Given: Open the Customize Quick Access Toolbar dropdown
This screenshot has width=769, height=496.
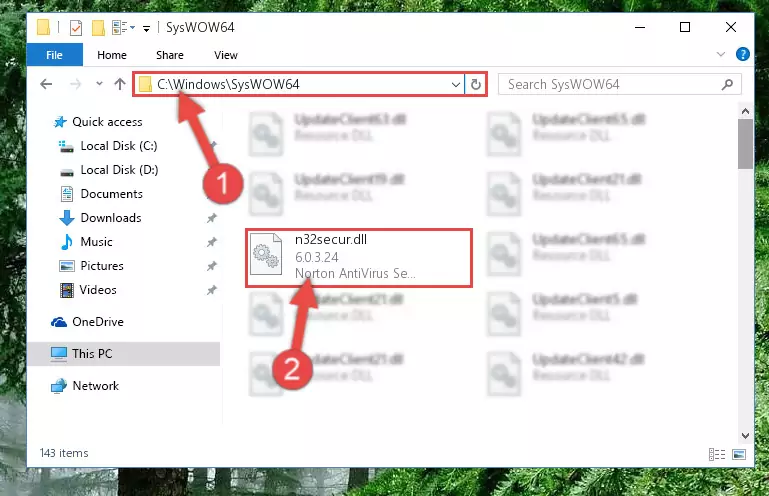Looking at the screenshot, I should (146, 28).
